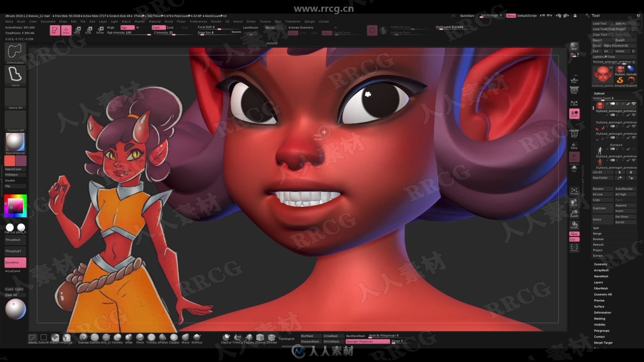Viewport: 644px width, 362px height.
Task: Toggle DynaMesh button
Action: click(15, 262)
